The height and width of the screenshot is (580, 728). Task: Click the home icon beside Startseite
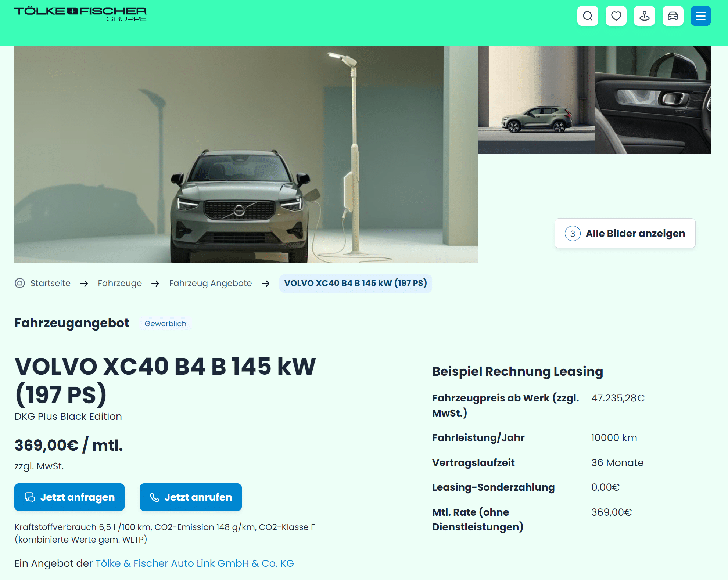click(x=20, y=283)
